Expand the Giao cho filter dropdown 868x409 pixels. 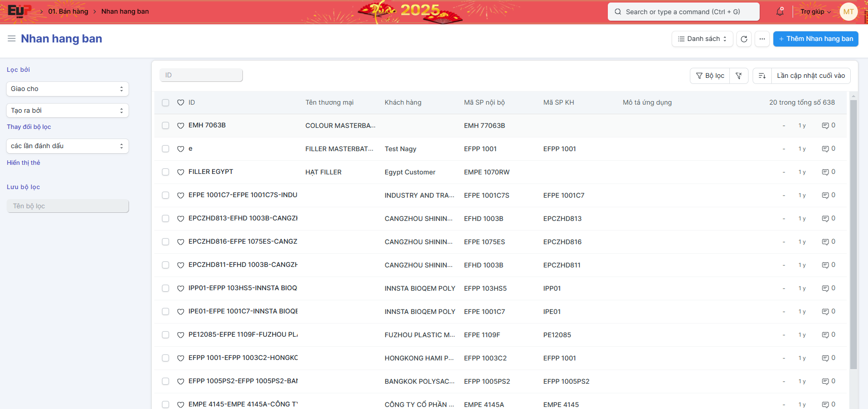pos(67,89)
